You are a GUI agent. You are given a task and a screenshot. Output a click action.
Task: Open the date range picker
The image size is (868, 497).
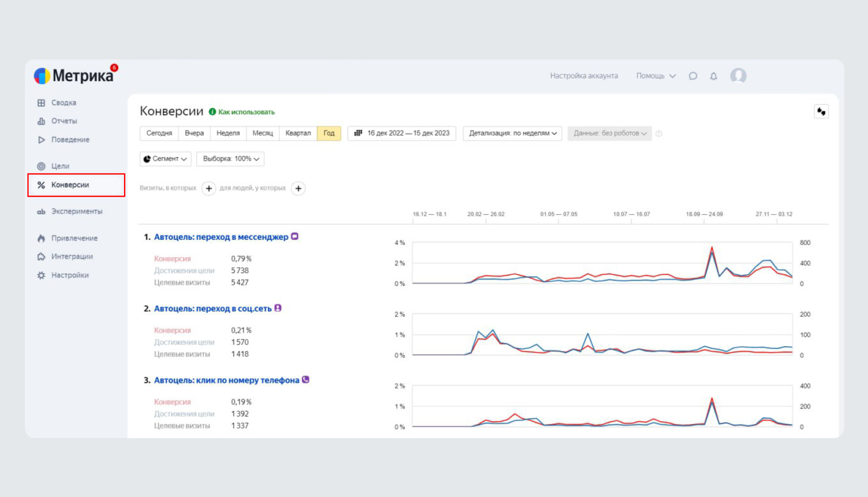click(401, 133)
